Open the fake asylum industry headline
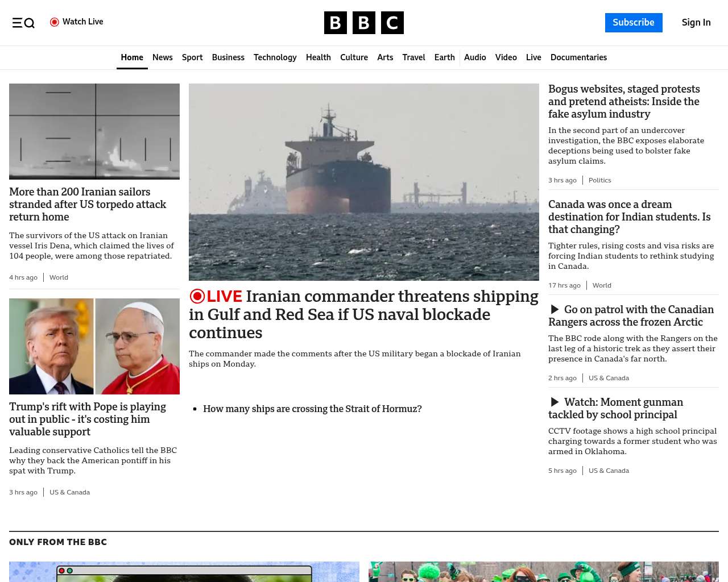 pyautogui.click(x=623, y=102)
